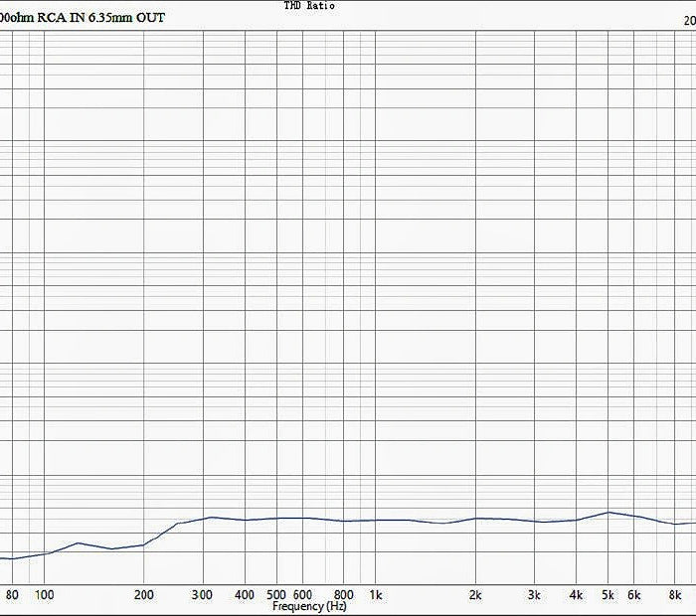
Task: Click the 4k frequency tick label
Action: tap(577, 595)
